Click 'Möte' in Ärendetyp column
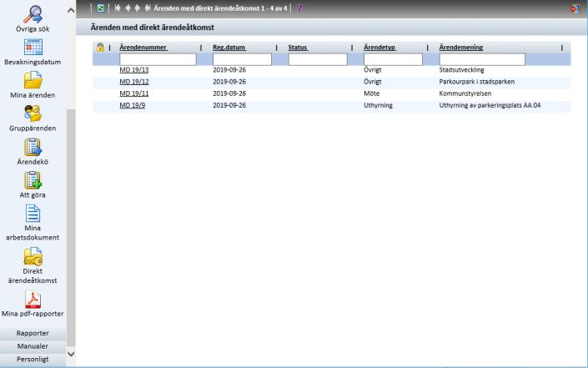 click(x=372, y=93)
